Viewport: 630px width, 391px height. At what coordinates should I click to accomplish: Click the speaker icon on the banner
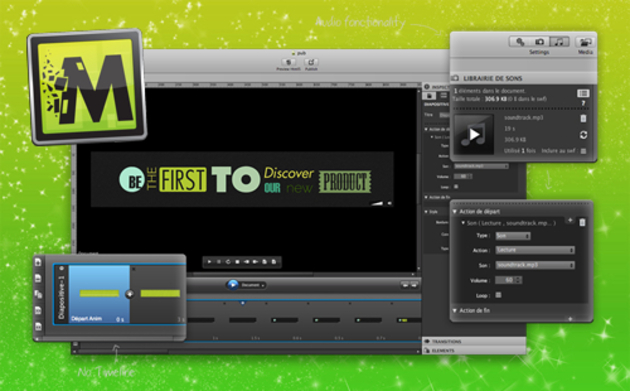[x=389, y=203]
